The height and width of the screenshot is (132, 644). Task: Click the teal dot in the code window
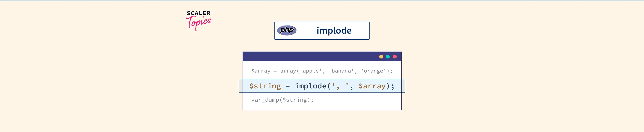click(388, 57)
